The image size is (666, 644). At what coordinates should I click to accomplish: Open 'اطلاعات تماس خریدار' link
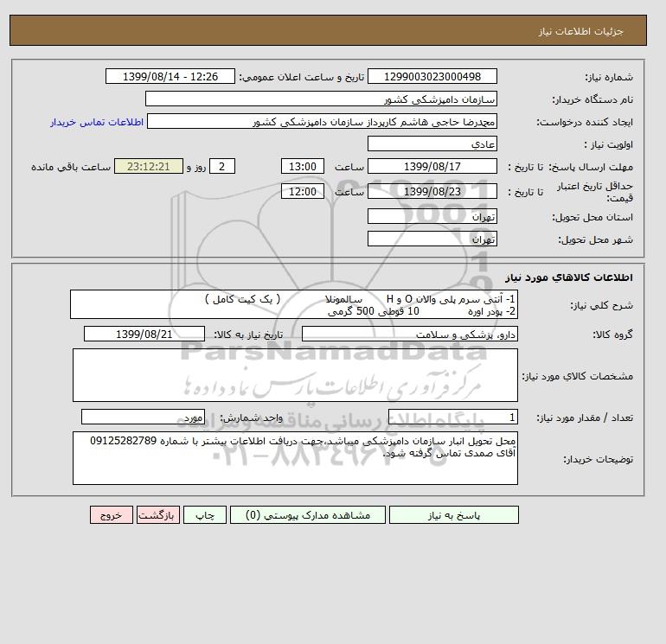(x=97, y=122)
